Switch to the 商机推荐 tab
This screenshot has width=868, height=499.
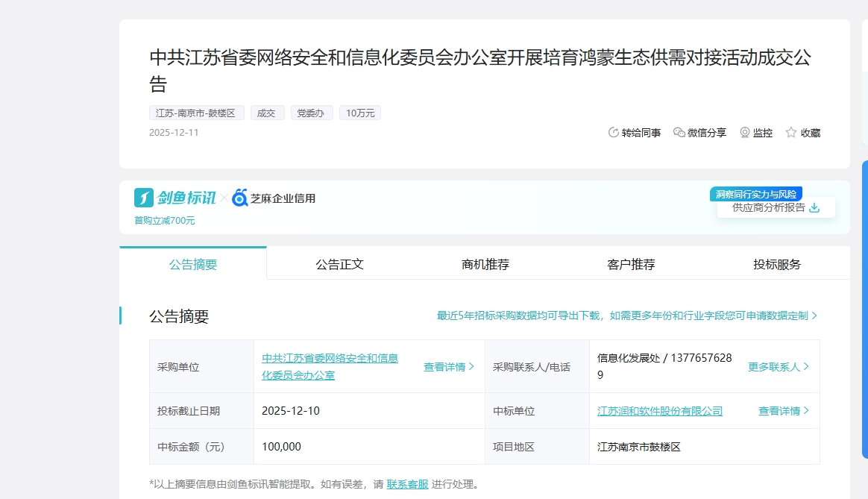485,264
